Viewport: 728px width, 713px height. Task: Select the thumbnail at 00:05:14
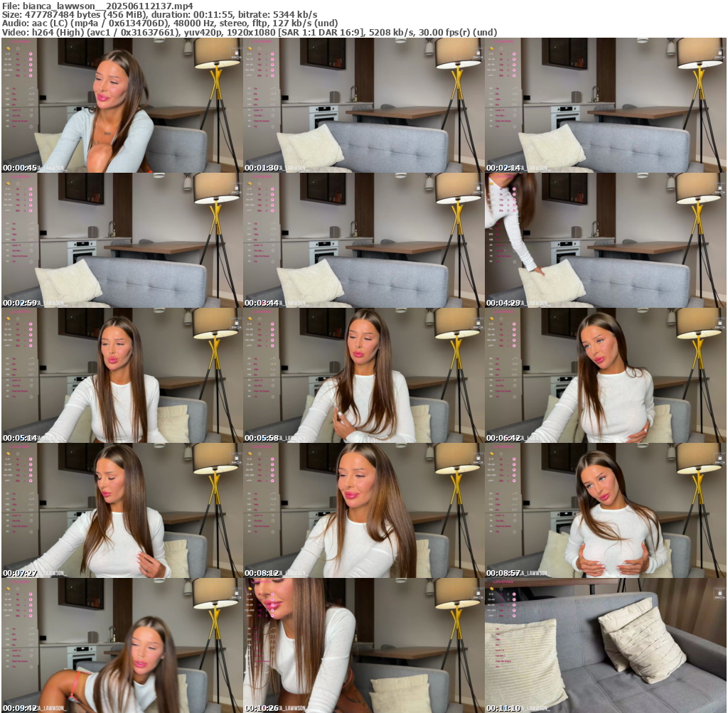122,375
